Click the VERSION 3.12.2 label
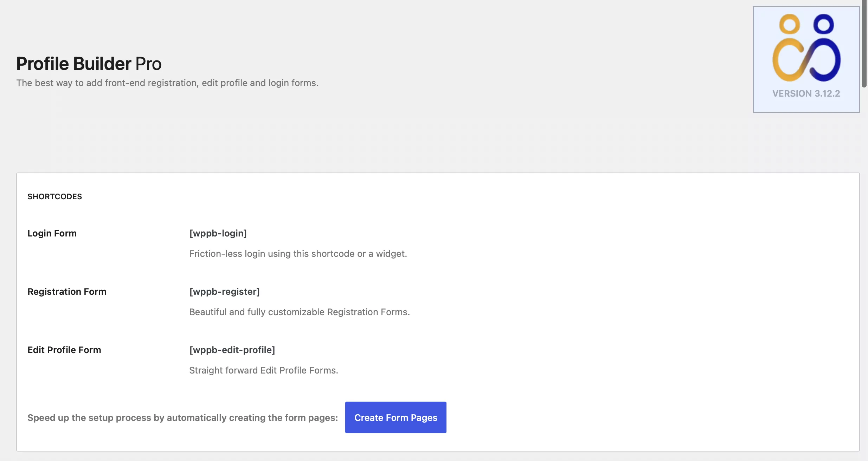The image size is (868, 461). (x=806, y=93)
